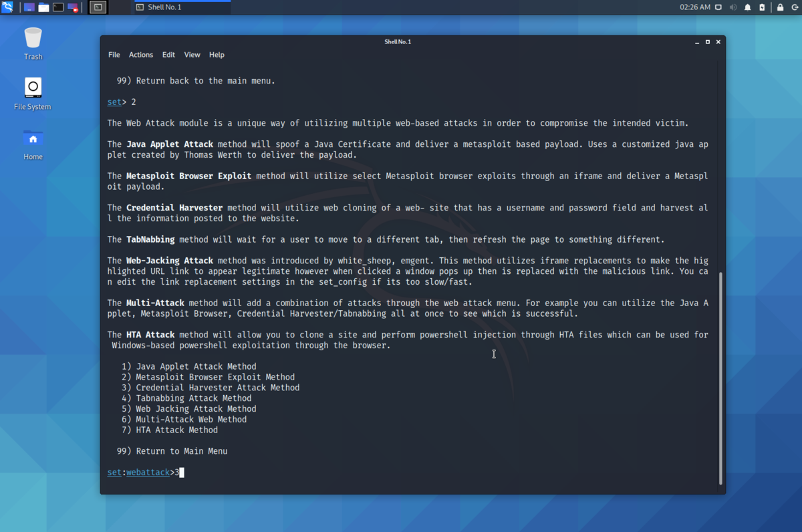Click '6) Multi-Attack Web Method' line
The height and width of the screenshot is (532, 802).
[184, 420]
